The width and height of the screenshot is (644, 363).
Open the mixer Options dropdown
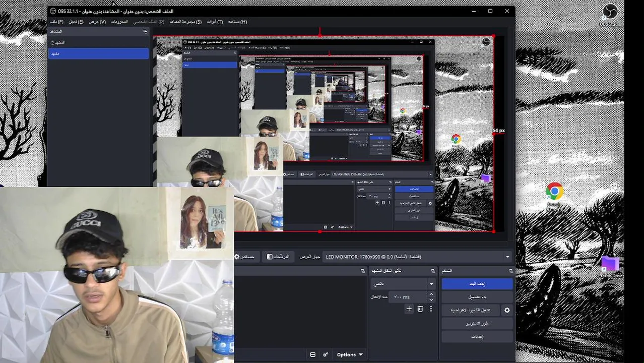350,354
